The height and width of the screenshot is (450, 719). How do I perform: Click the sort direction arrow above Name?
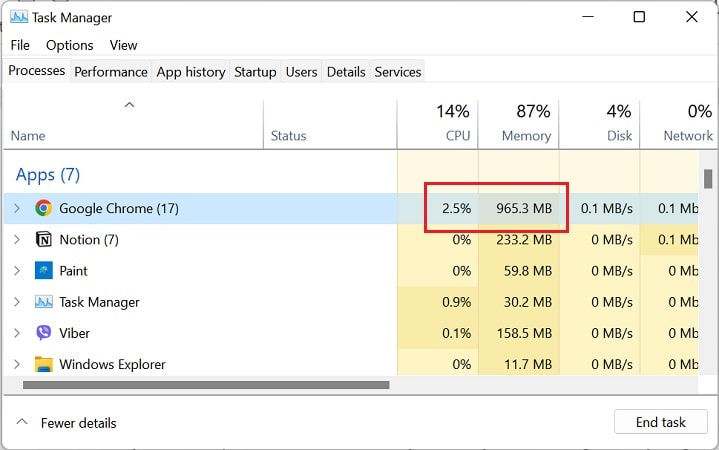point(130,105)
